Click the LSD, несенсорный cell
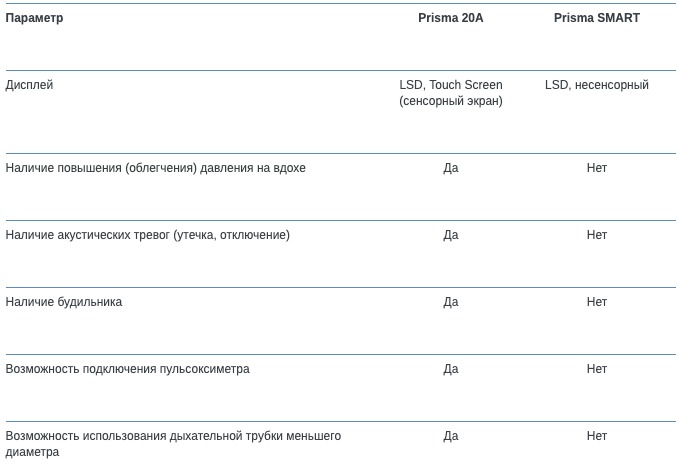Screen dimensions: 681x468 click(x=597, y=85)
